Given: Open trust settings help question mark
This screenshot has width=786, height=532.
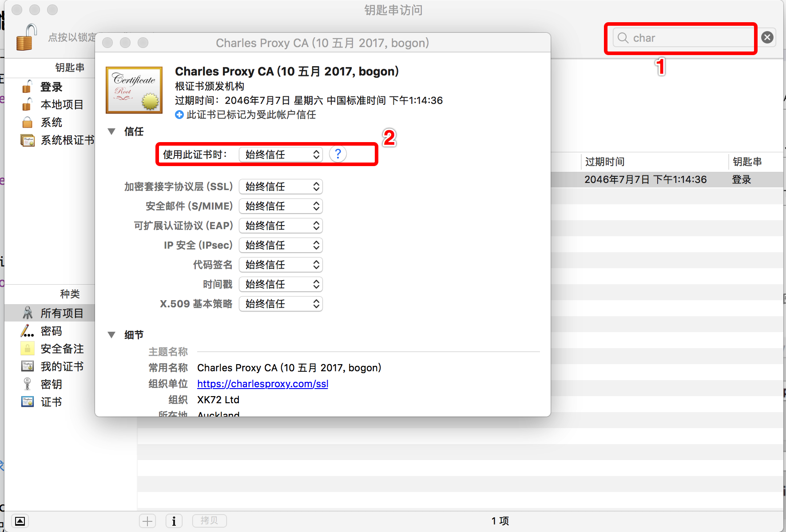Looking at the screenshot, I should [x=338, y=154].
